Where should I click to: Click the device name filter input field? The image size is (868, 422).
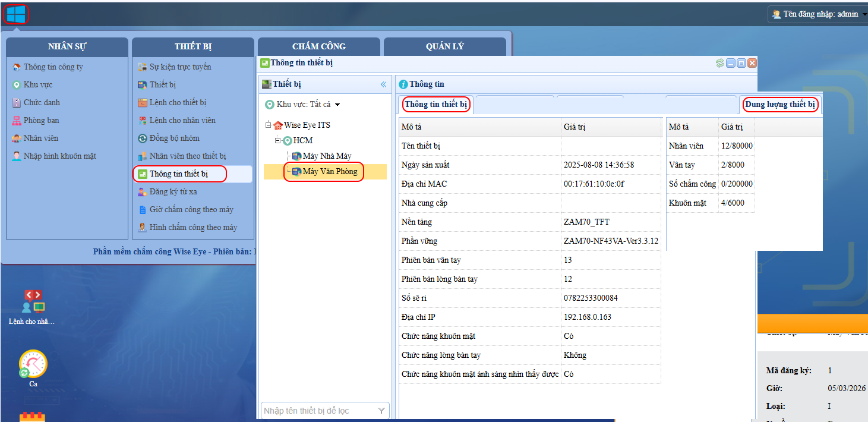[318, 411]
